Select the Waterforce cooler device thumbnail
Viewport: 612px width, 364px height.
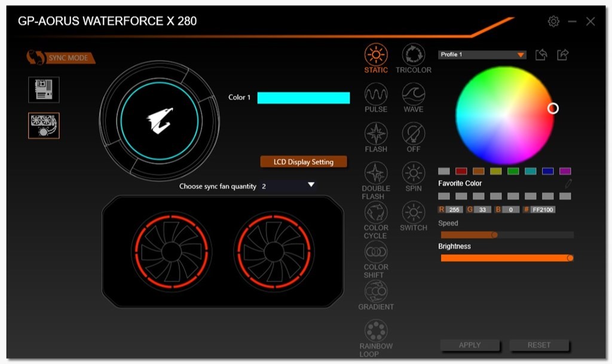pyautogui.click(x=44, y=126)
